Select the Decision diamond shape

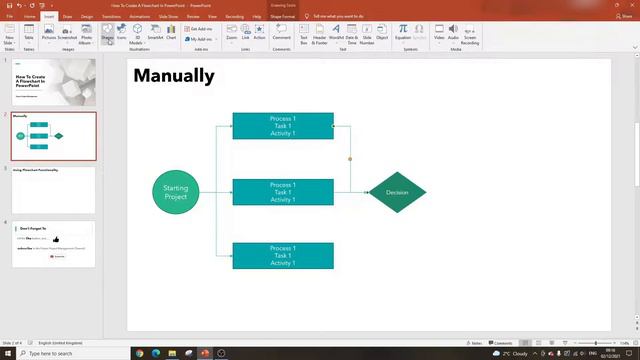[x=397, y=192]
